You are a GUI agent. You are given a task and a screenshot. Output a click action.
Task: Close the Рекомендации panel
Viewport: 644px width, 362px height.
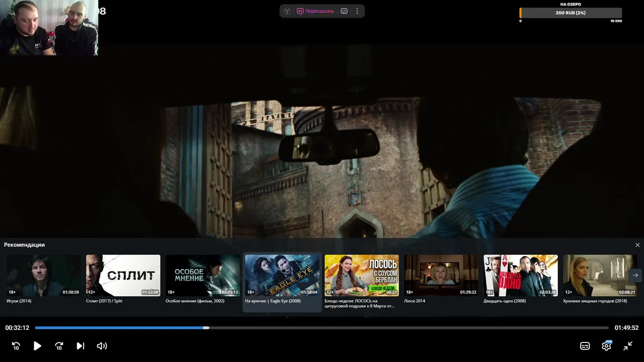tap(637, 245)
